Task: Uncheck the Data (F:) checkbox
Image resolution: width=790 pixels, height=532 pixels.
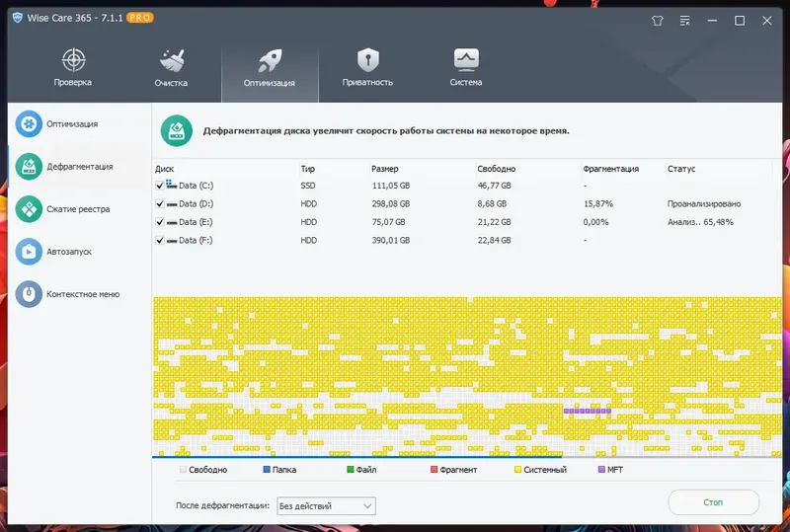Action: [x=160, y=240]
